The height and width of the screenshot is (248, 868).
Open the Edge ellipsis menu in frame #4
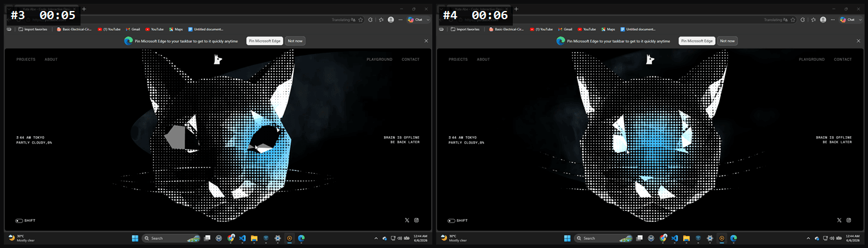[833, 20]
